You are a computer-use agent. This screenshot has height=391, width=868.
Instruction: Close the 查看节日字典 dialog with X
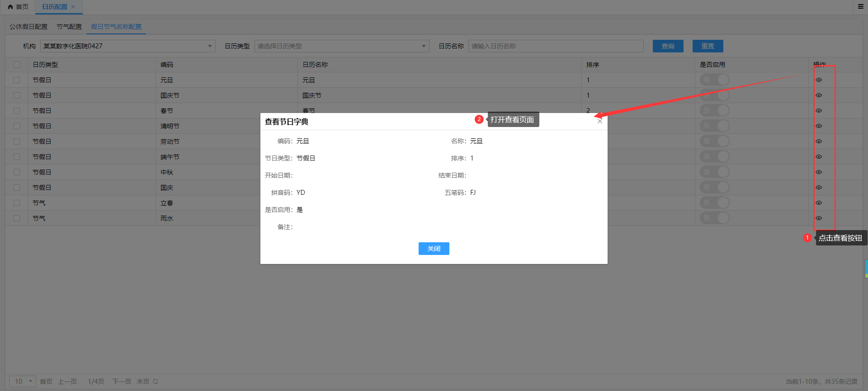tap(599, 121)
